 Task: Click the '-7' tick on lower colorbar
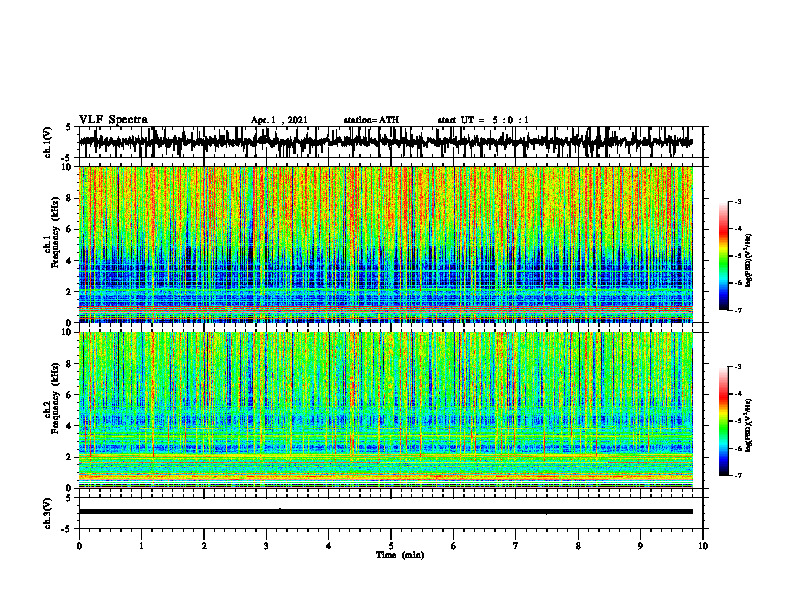[x=738, y=475]
